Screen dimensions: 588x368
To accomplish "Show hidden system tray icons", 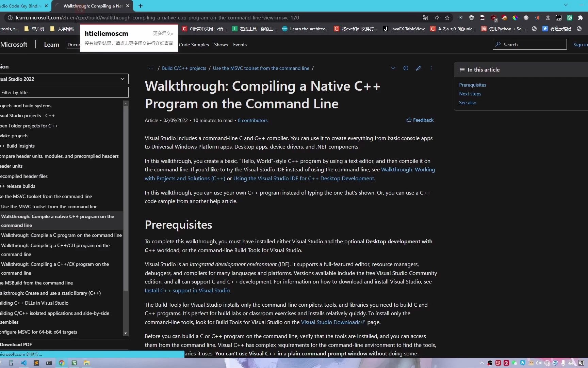I will 482,363.
